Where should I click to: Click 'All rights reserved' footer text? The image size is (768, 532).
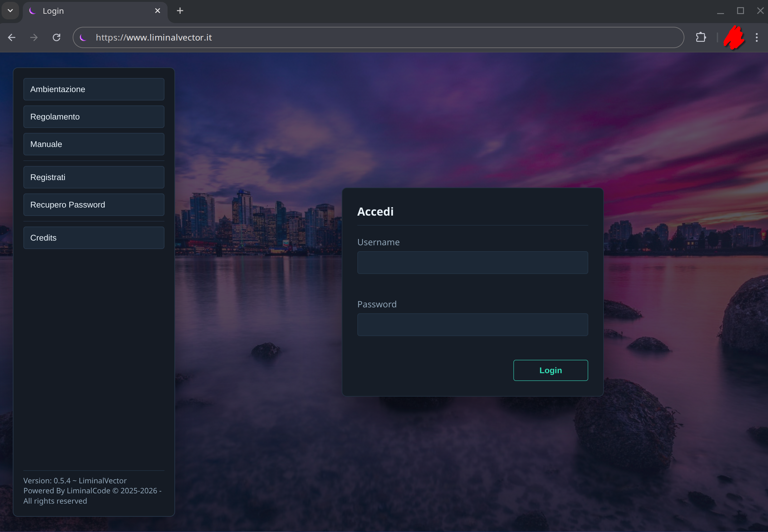[55, 501]
